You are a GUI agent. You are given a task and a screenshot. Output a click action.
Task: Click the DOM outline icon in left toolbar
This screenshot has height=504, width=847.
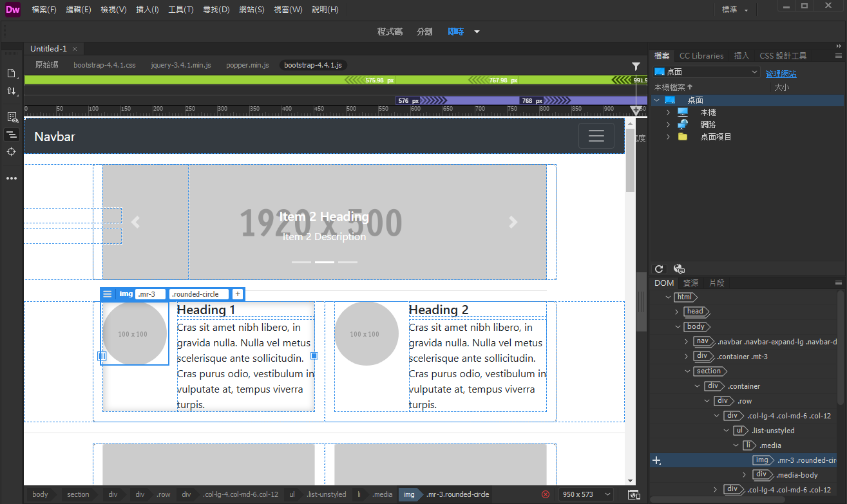point(12,135)
